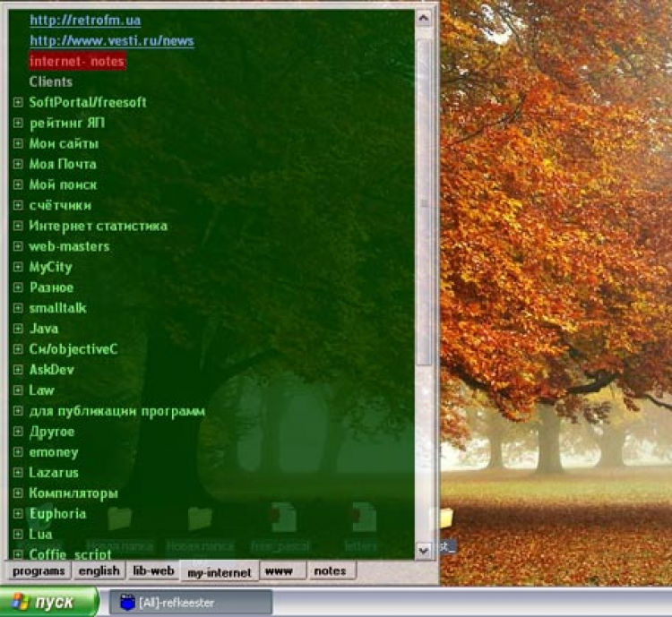Viewport: 672px width, 617px height.
Task: Select the Euphoria label
Action: click(57, 514)
